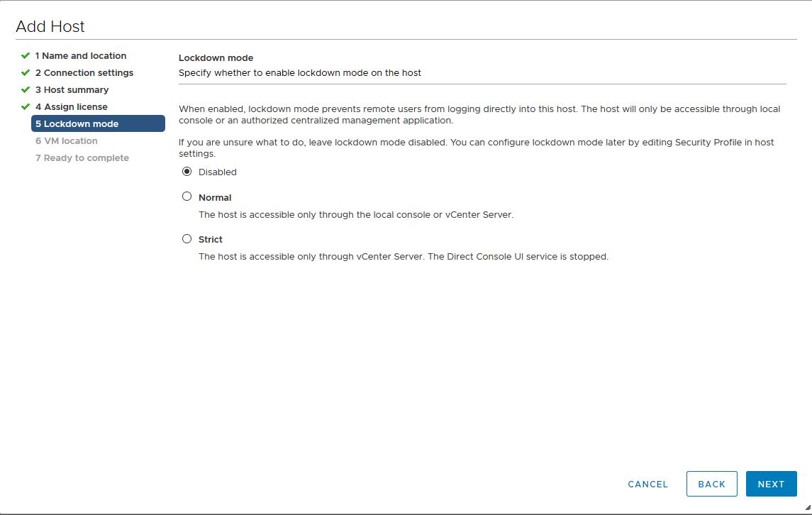Choose the Strict lockdown mode radio

coord(187,239)
